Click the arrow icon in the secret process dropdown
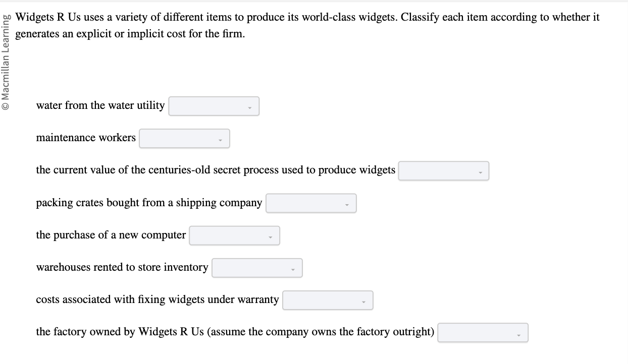 point(480,172)
